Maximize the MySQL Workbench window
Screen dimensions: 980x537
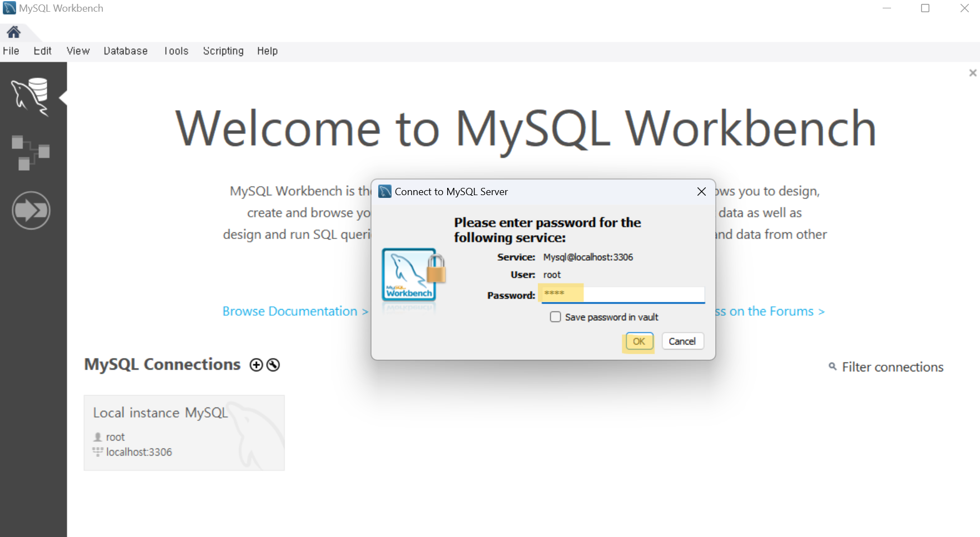pyautogui.click(x=925, y=8)
